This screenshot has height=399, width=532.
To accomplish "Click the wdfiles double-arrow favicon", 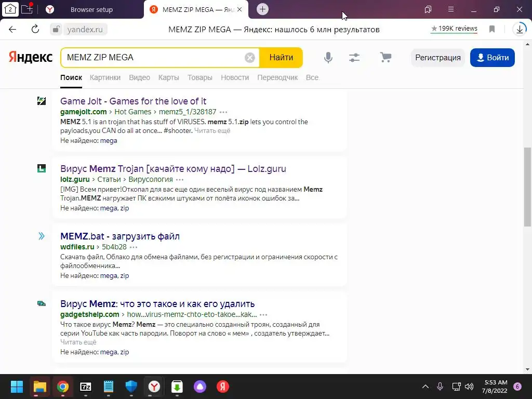I will [42, 236].
